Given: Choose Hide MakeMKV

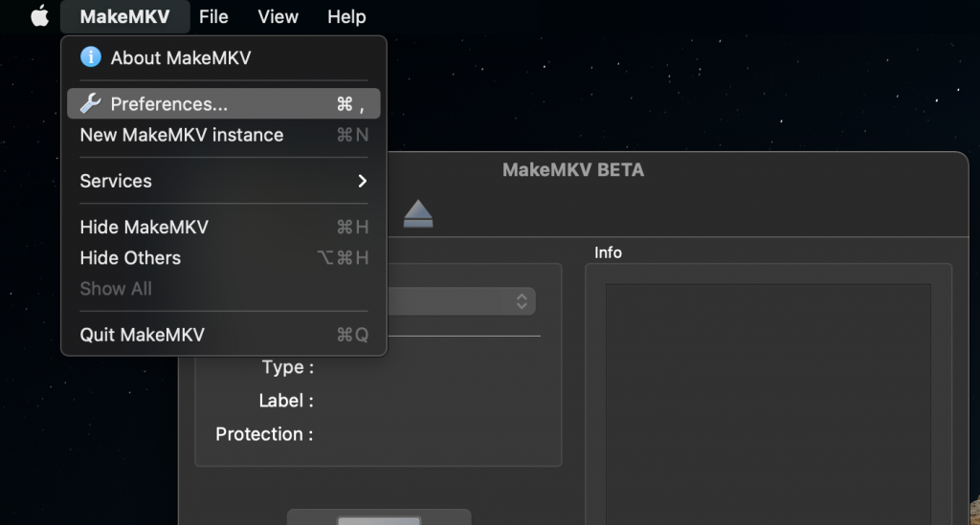Looking at the screenshot, I should coord(224,228).
